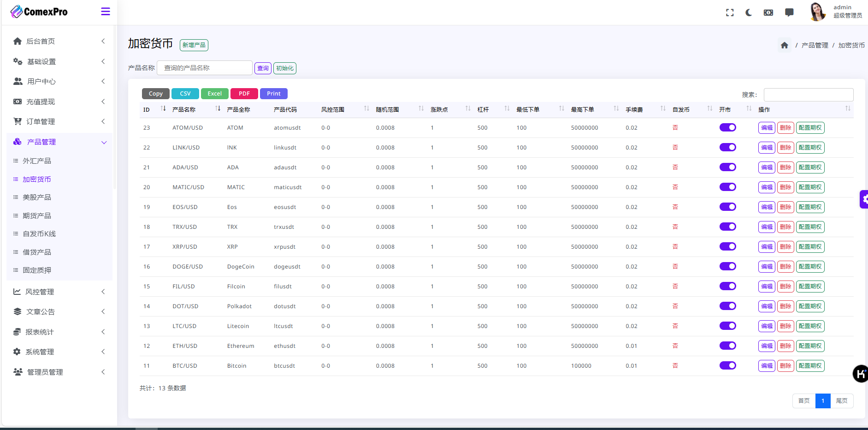Open the floating settings gear on right edge
Image resolution: width=868 pixels, height=430 pixels.
[864, 199]
